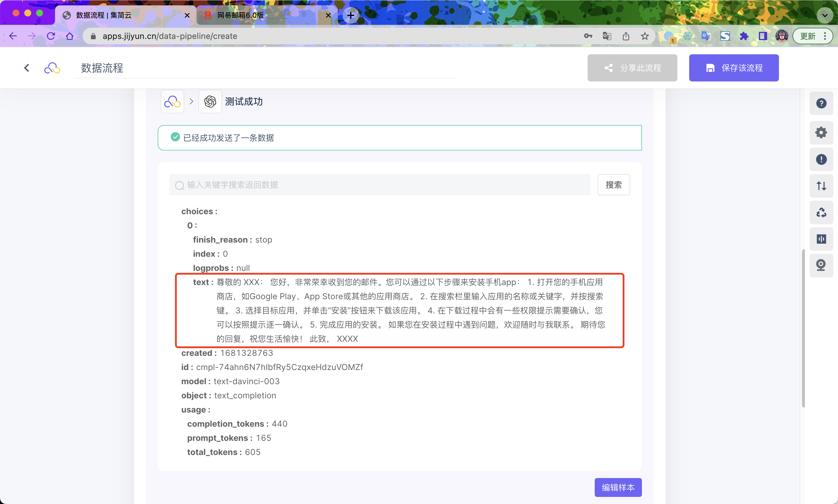Click the webcam-style sidebar icon at the bottom
The image size is (838, 504).
pos(821,265)
